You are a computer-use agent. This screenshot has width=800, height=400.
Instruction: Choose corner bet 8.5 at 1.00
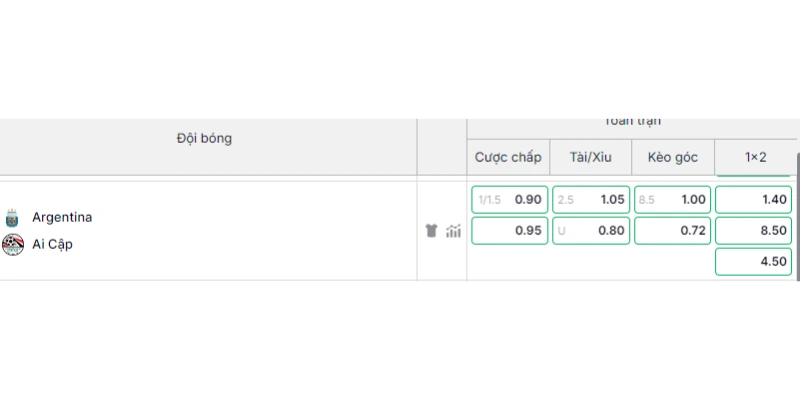point(672,199)
